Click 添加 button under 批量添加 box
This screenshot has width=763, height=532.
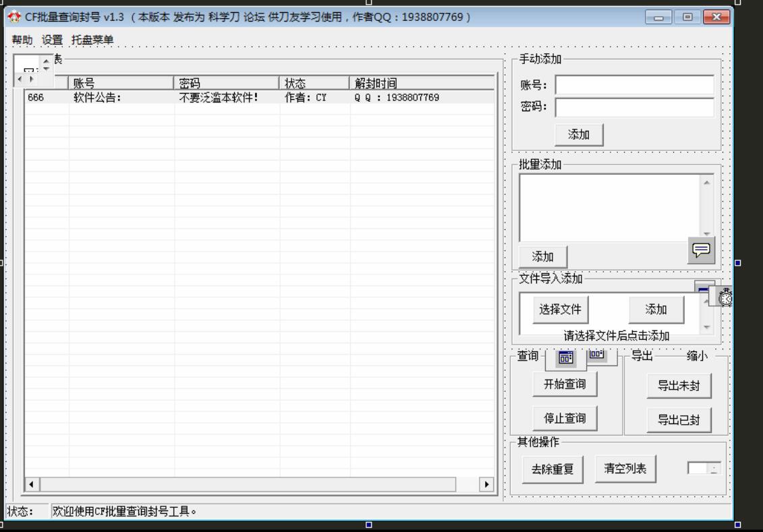(x=542, y=256)
